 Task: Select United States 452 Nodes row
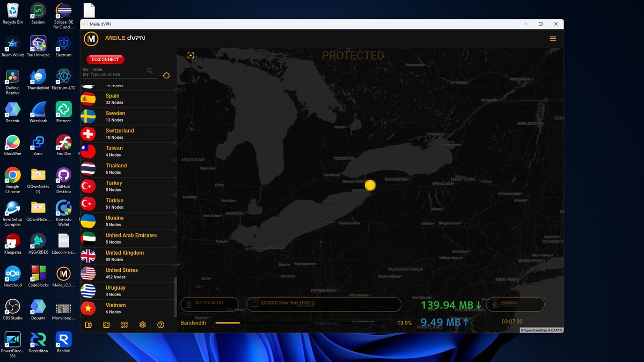coord(128,273)
